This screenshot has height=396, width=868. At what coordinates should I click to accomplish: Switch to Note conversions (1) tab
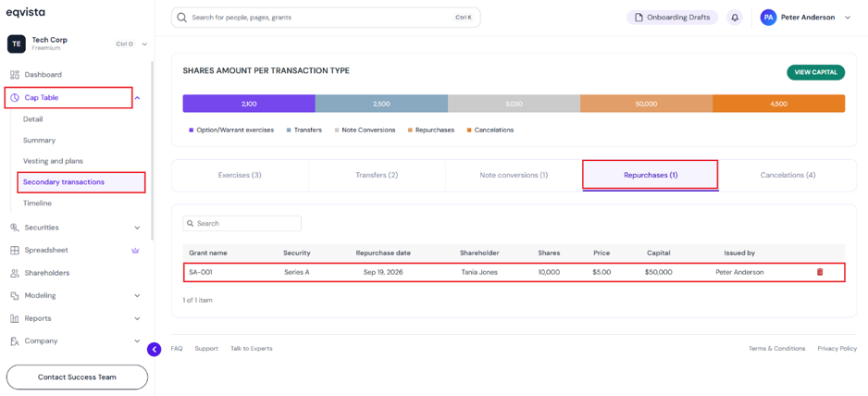coord(514,175)
